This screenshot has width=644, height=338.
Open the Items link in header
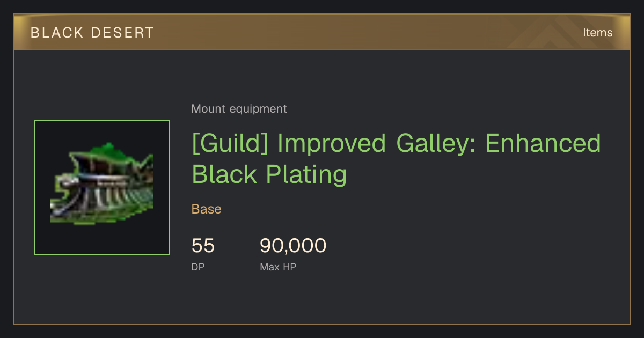(597, 33)
